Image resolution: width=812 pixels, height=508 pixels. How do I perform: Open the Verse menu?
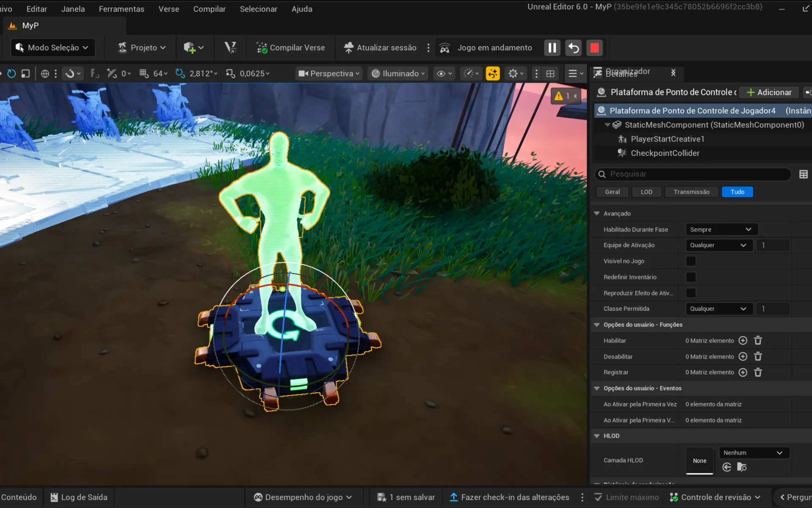click(x=169, y=9)
